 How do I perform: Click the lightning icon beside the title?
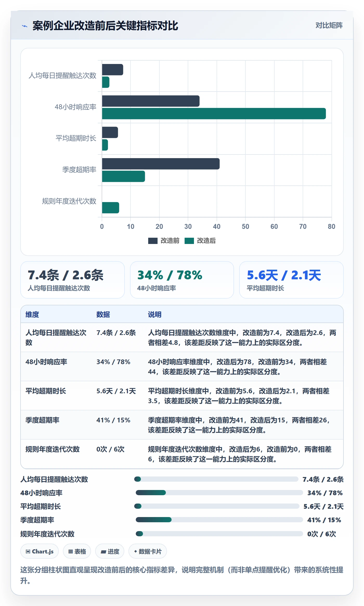25,26
